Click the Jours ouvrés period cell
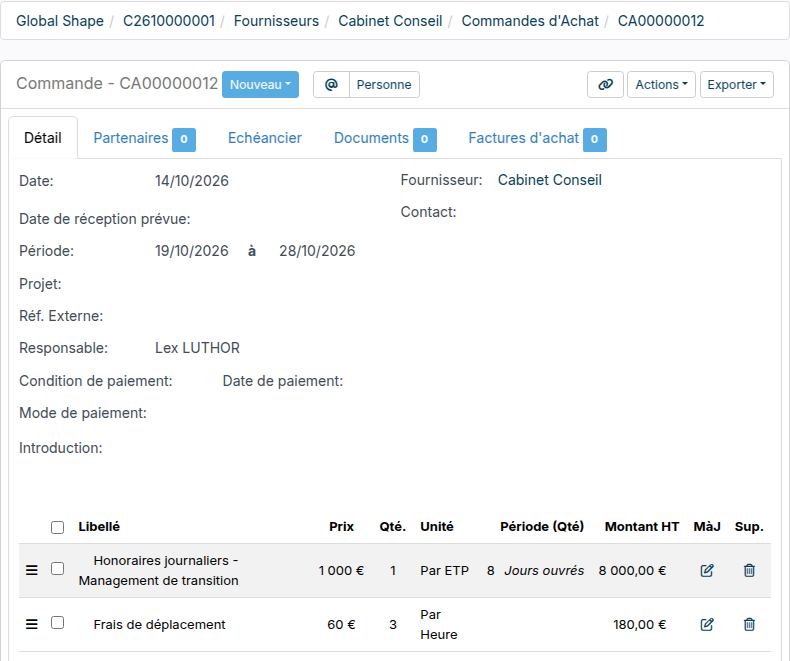790x661 pixels. click(x=544, y=571)
